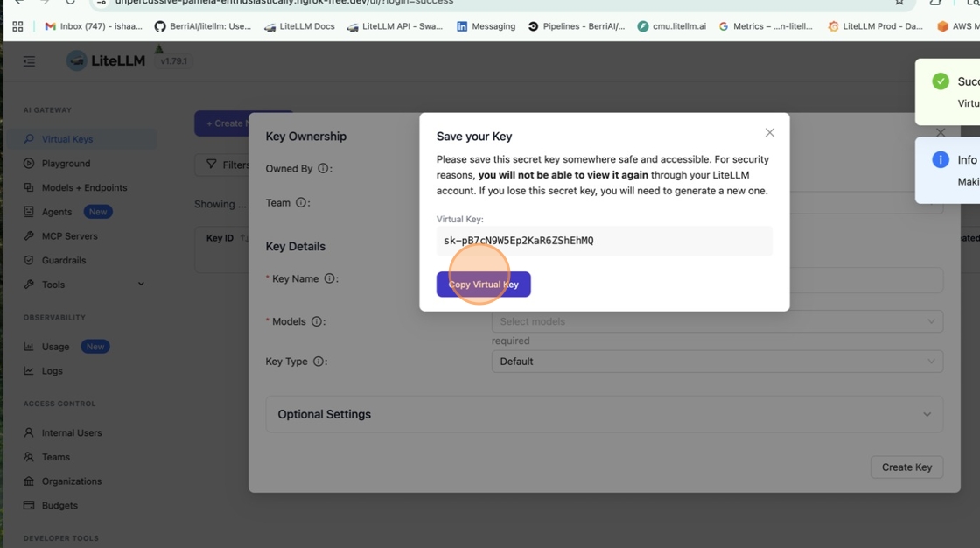The height and width of the screenshot is (548, 980).
Task: Click info icon next to Models
Action: pyautogui.click(x=317, y=321)
